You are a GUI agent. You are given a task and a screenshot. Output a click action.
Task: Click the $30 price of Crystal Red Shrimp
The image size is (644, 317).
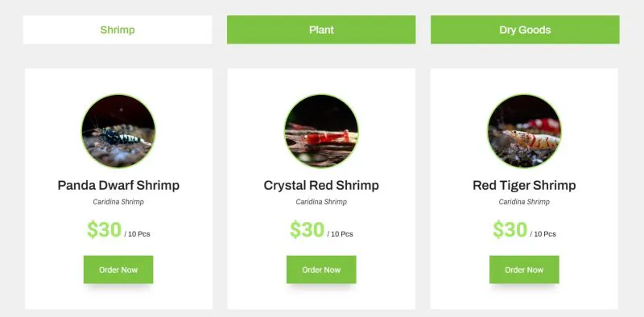pos(308,229)
